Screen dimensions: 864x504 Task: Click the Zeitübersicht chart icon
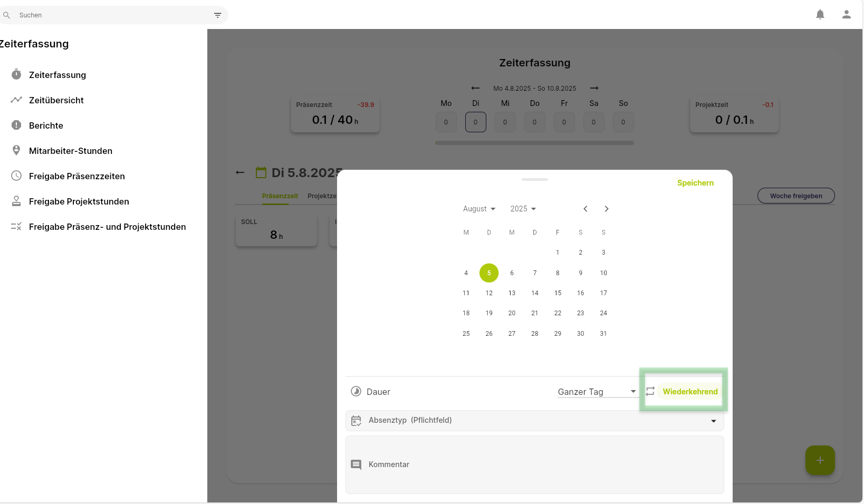[x=16, y=100]
